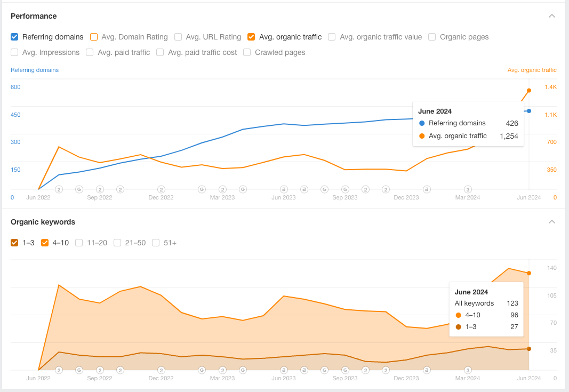Collapse the Organic keywords section

pyautogui.click(x=552, y=222)
